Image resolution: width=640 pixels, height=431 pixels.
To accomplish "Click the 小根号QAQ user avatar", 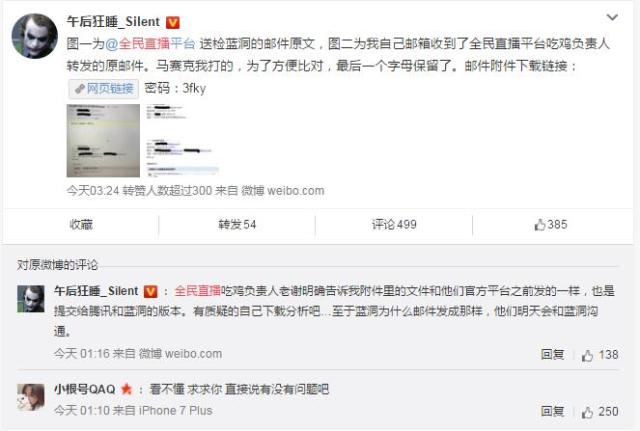I will point(31,397).
